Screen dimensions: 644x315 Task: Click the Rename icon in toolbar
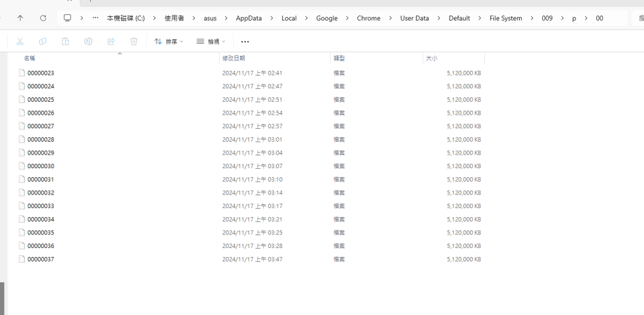(88, 41)
